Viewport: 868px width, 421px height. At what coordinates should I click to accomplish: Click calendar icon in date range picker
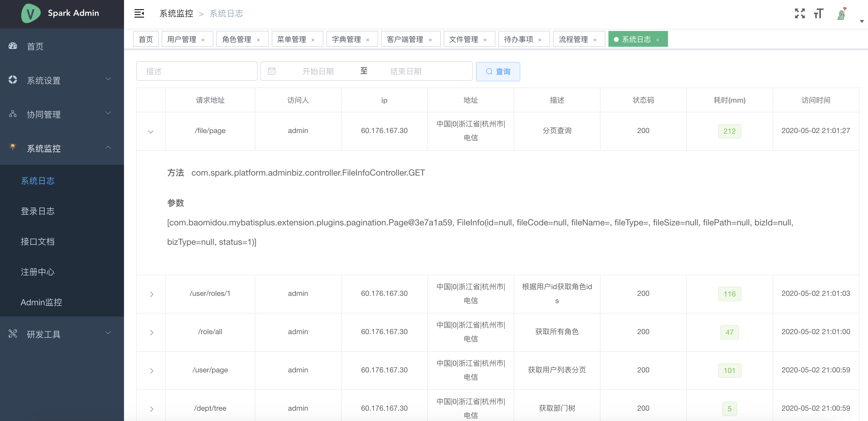[272, 71]
